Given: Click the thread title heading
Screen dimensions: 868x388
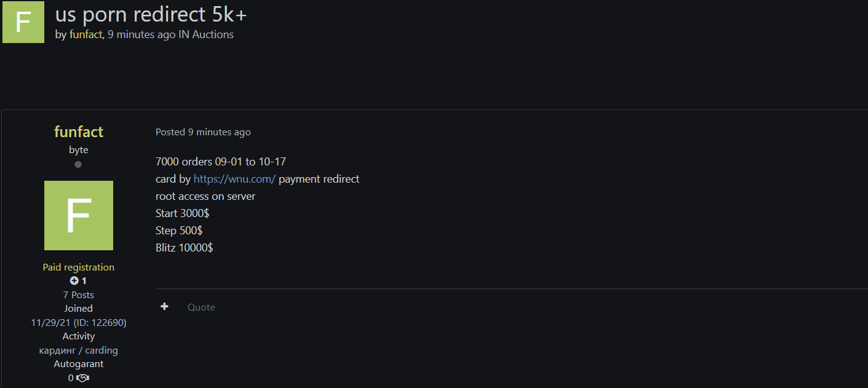Looking at the screenshot, I should pos(151,15).
